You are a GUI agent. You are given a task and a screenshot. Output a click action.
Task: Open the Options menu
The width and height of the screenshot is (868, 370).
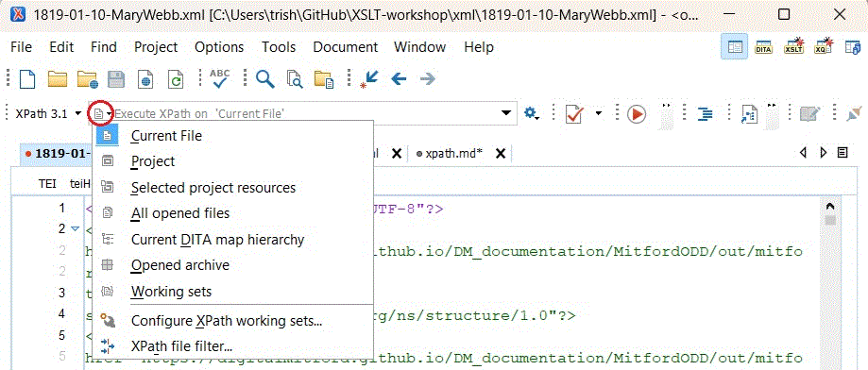point(219,47)
